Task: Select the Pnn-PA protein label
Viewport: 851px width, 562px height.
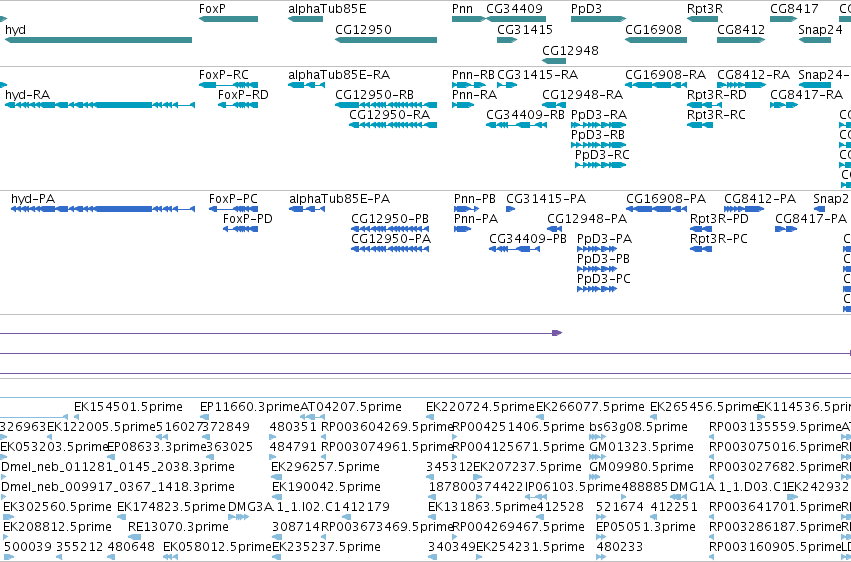Action: point(476,219)
